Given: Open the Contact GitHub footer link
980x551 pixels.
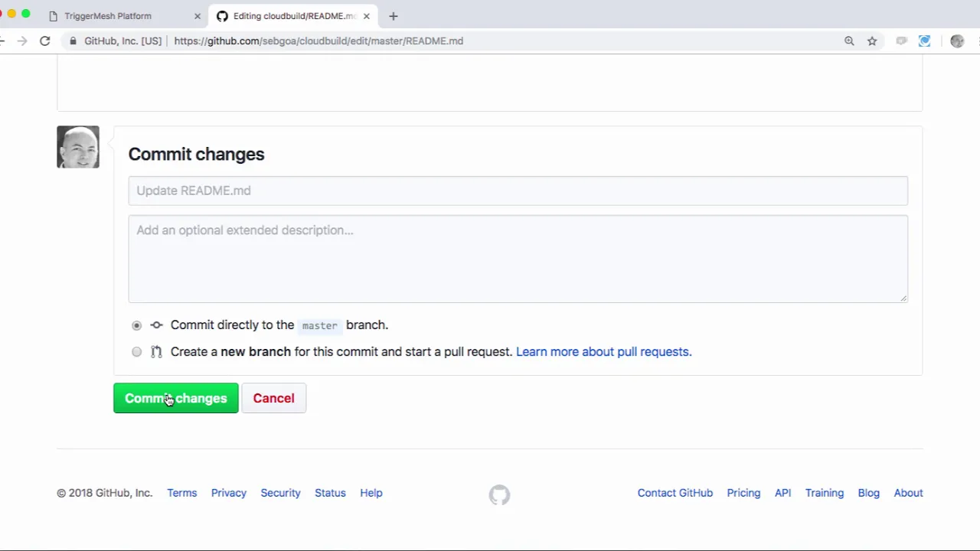Looking at the screenshot, I should click(675, 493).
